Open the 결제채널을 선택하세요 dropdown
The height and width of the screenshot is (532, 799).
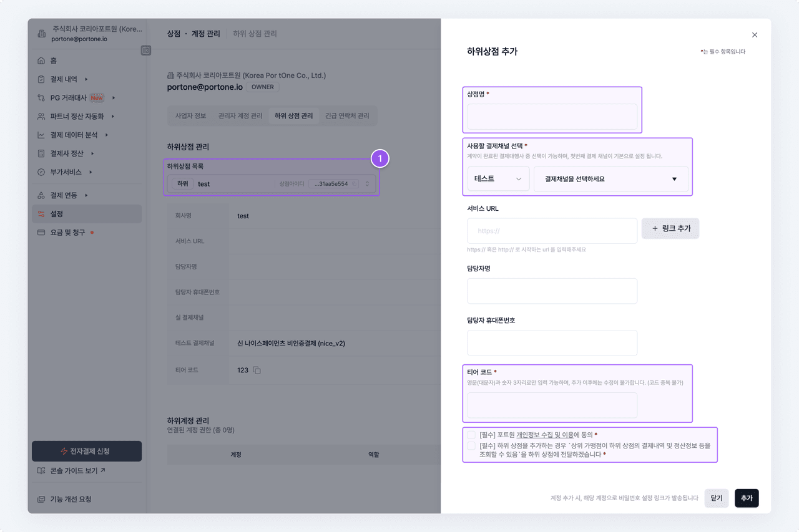click(x=610, y=179)
